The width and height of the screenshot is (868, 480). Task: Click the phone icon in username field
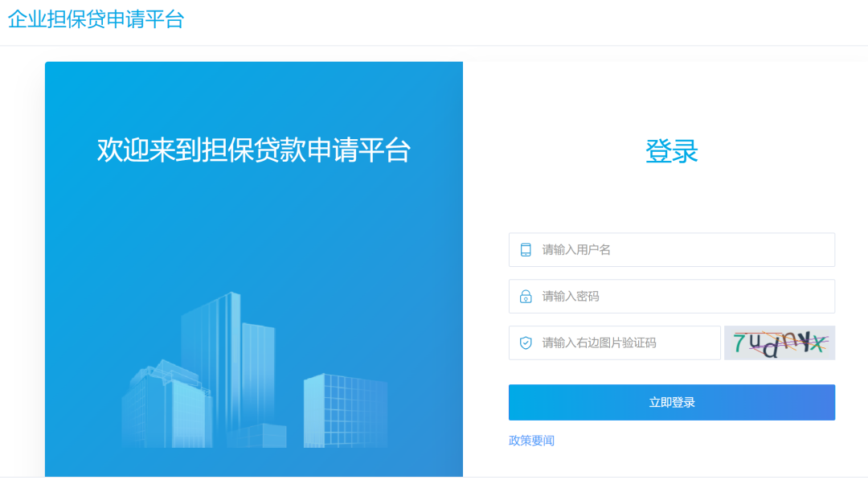point(526,250)
